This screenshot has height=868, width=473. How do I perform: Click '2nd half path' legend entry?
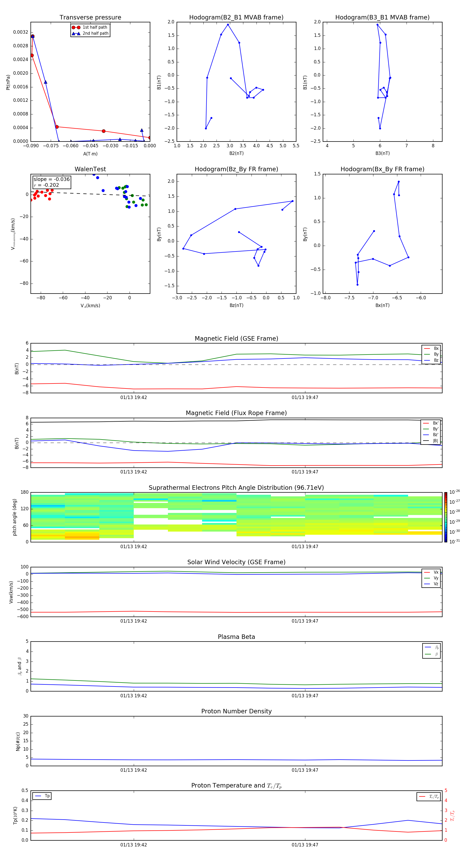[x=90, y=33]
